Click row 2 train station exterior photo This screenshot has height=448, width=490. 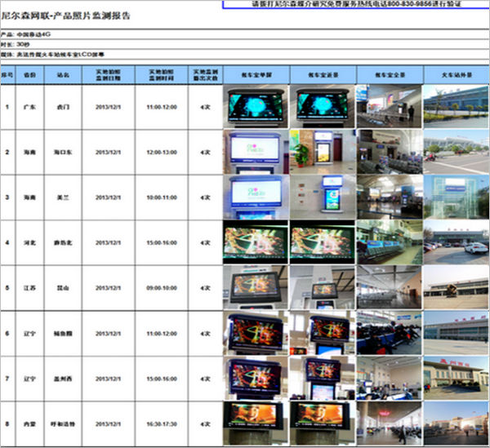tap(456, 152)
